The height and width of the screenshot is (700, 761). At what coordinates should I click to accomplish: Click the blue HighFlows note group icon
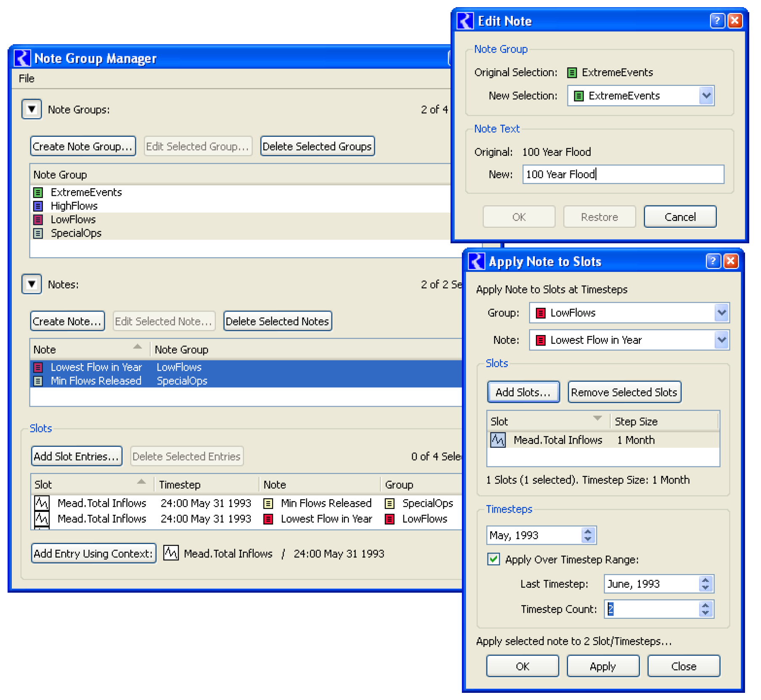tap(38, 206)
